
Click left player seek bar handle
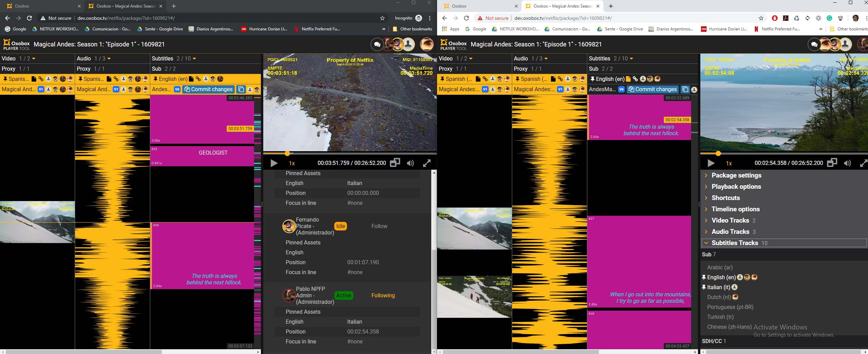point(288,154)
